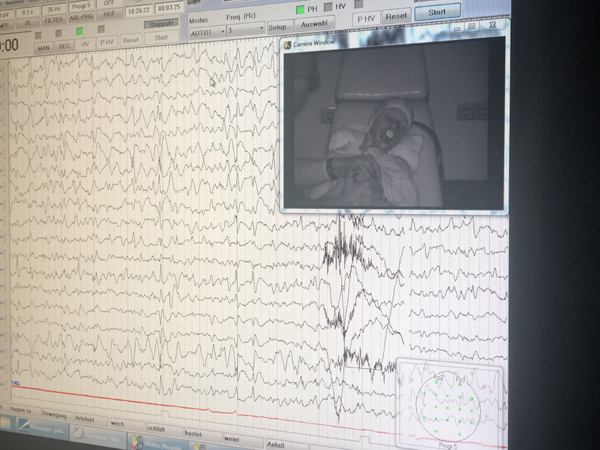
Task: Open the WinRec Recorder taskbar item
Action: coord(158,444)
